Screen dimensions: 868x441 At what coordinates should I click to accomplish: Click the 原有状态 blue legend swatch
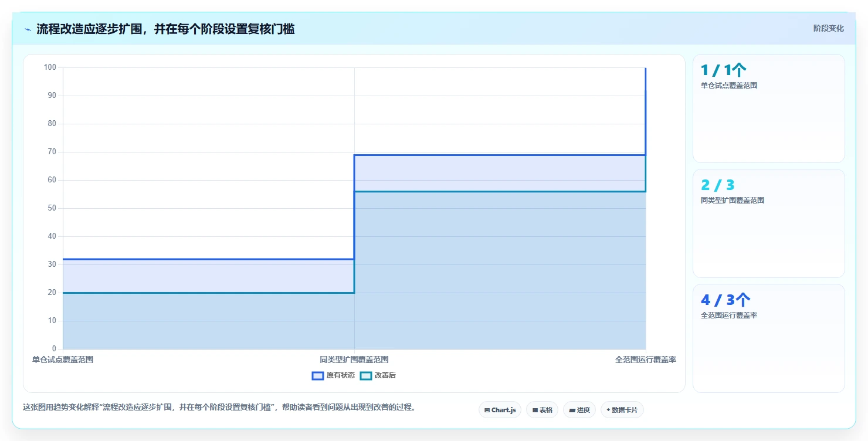coord(318,375)
